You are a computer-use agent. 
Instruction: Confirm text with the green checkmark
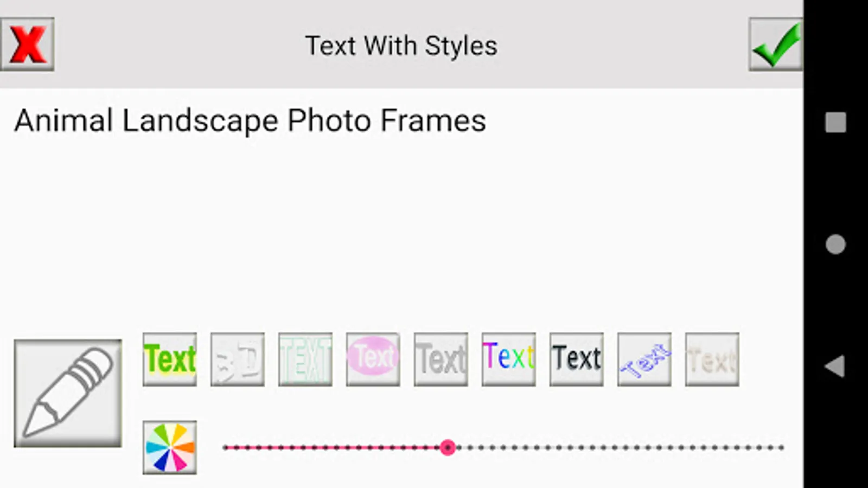775,44
